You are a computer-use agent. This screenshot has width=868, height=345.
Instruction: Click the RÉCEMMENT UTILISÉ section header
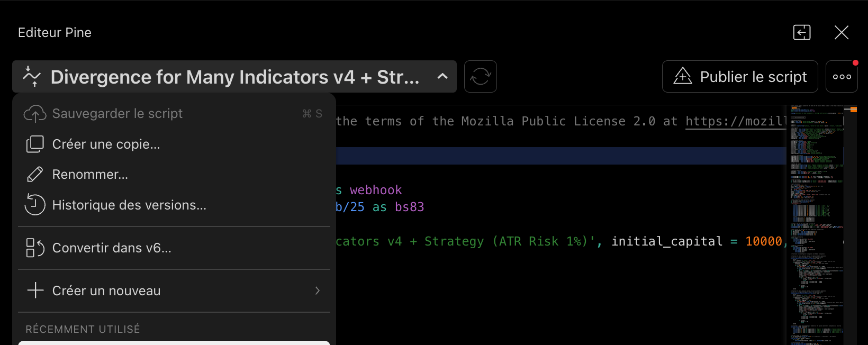[83, 329]
